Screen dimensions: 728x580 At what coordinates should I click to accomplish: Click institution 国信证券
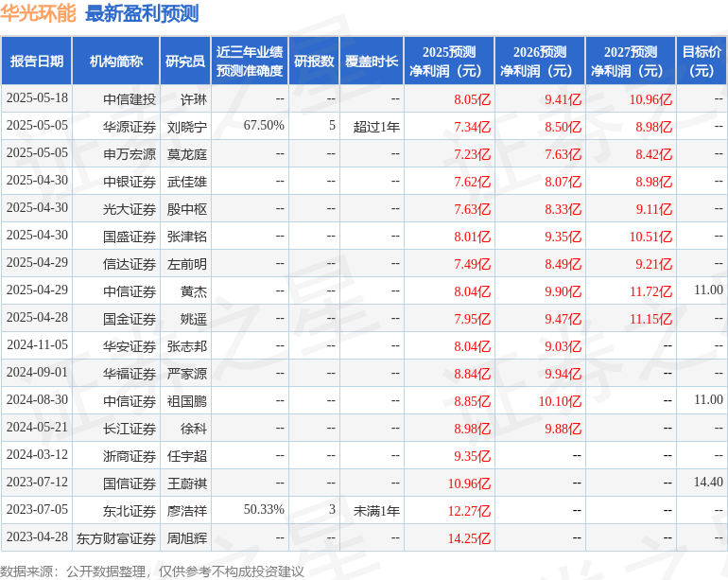tap(130, 483)
